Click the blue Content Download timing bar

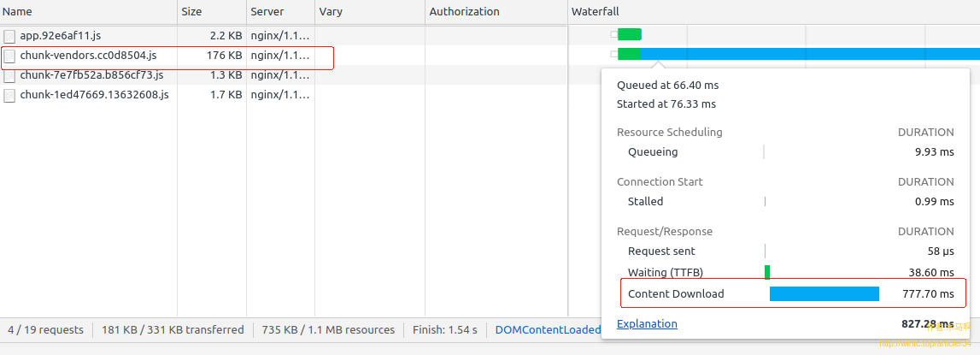point(824,293)
